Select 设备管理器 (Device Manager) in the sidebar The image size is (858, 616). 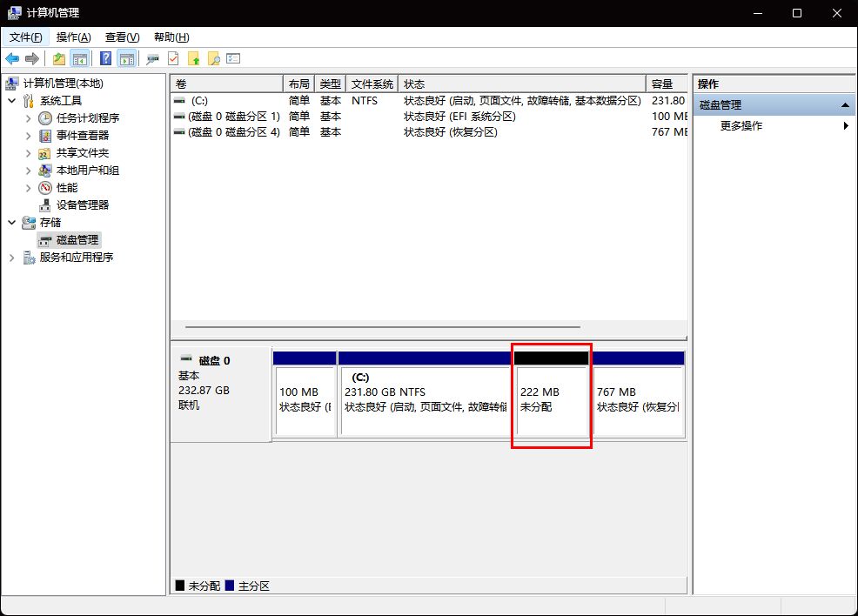pyautogui.click(x=83, y=204)
